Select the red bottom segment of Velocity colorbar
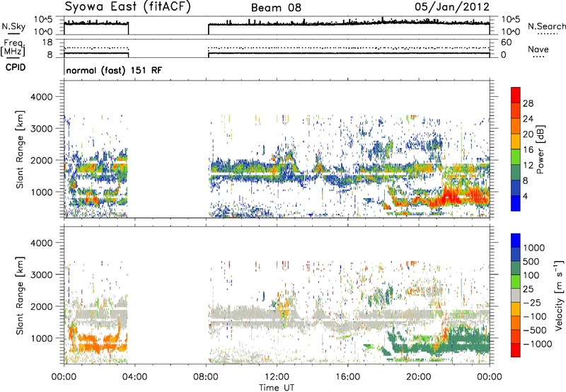Image resolution: width=566 pixels, height=392 pixels. [516, 350]
